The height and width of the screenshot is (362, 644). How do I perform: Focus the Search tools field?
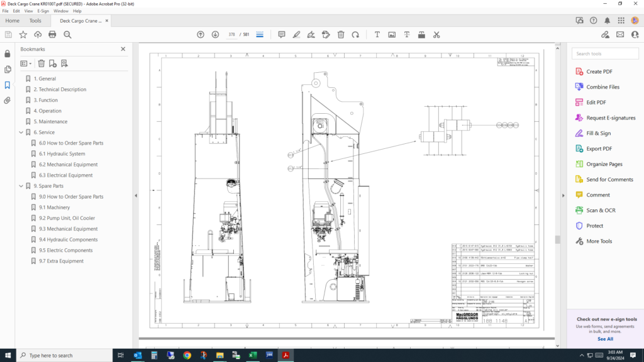click(x=605, y=54)
